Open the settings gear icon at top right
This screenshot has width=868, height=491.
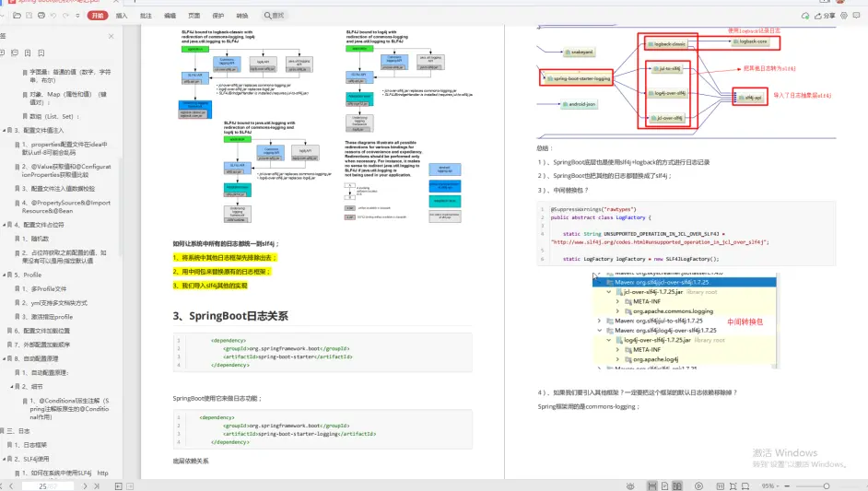[x=844, y=16]
